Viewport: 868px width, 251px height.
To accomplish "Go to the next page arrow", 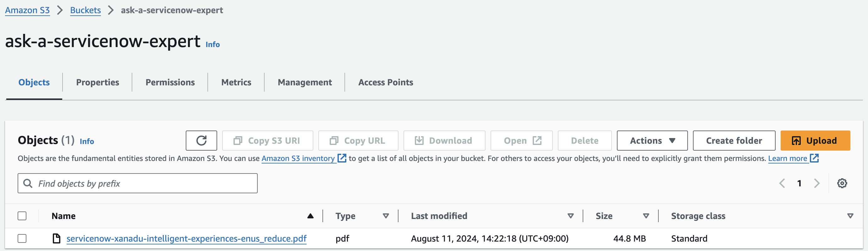I will click(x=816, y=183).
